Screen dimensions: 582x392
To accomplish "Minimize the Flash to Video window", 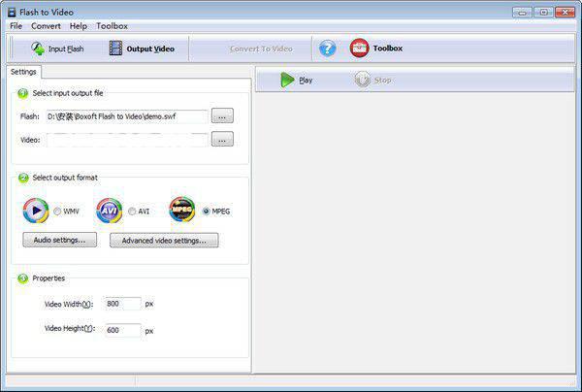I will 522,13.
